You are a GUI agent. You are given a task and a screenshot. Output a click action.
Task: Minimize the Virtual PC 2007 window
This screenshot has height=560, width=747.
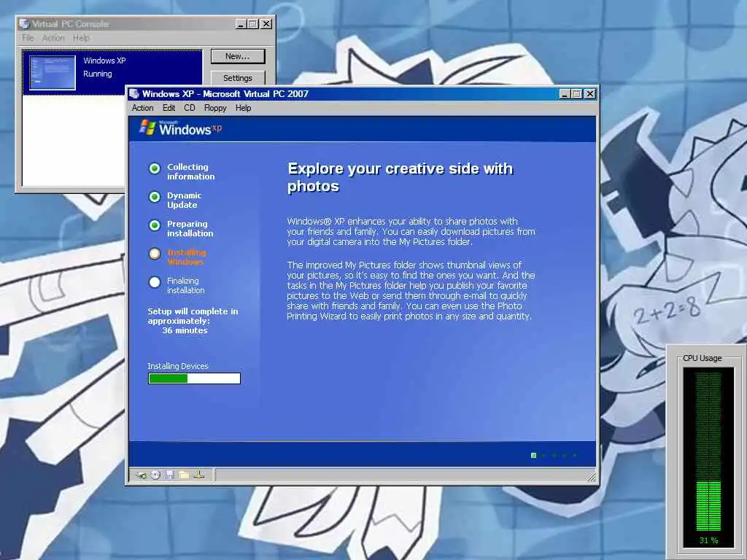(565, 94)
